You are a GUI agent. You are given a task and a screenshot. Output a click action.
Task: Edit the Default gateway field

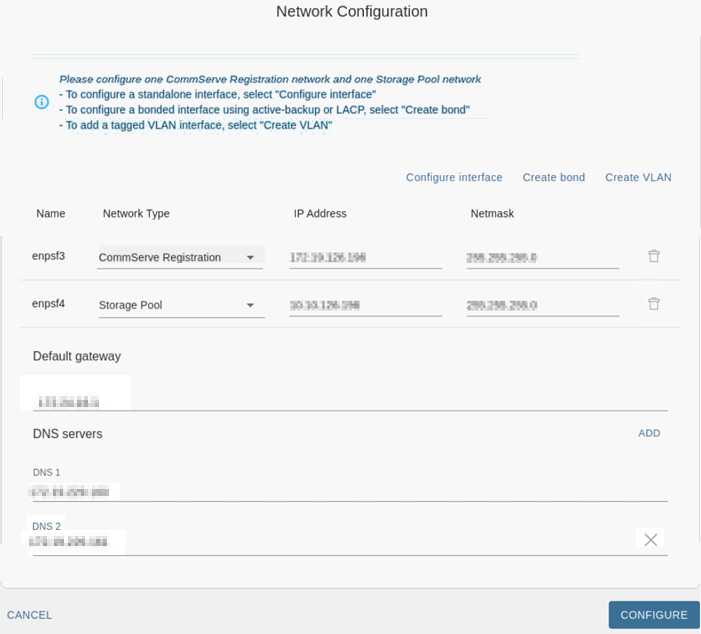coord(350,401)
